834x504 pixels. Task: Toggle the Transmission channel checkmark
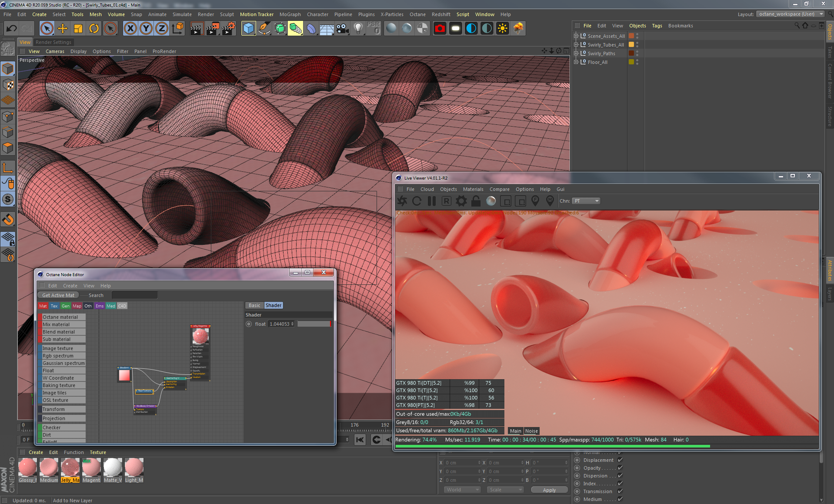(x=620, y=491)
